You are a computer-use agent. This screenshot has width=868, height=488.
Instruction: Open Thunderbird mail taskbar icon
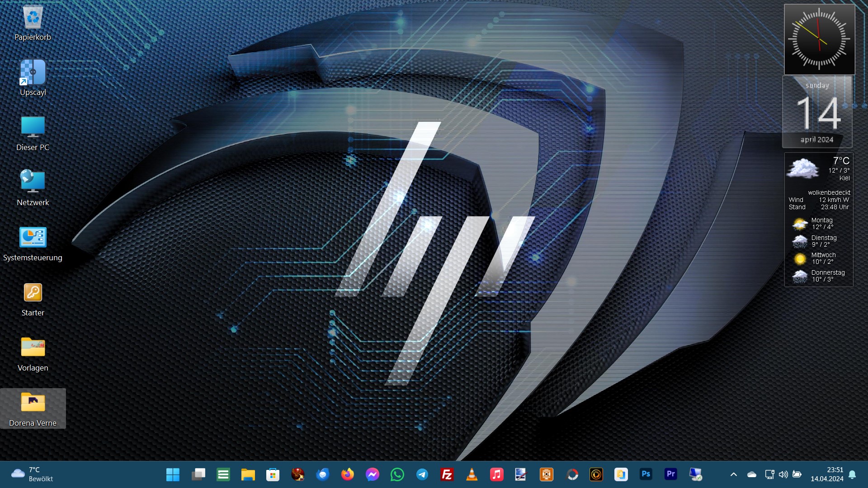[x=322, y=474]
